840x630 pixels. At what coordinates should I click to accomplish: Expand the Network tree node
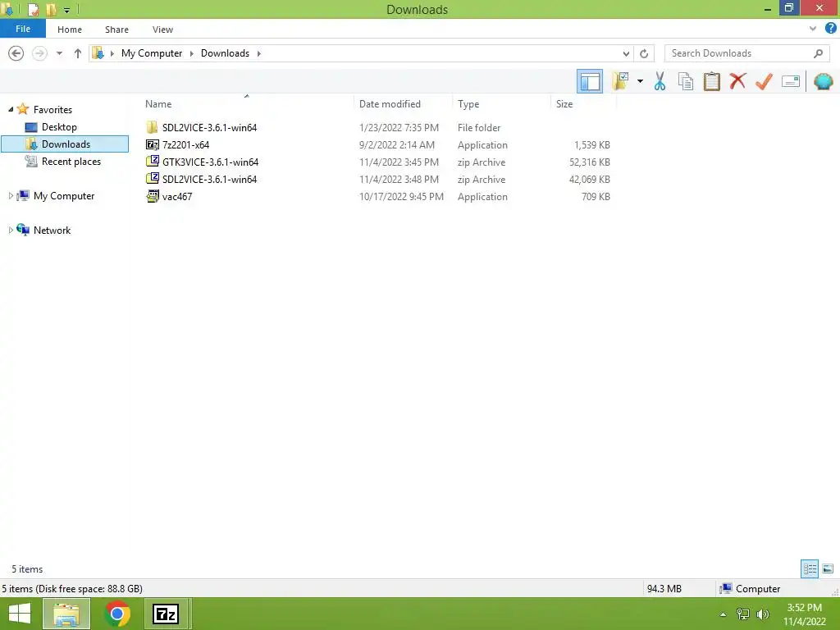tap(11, 231)
